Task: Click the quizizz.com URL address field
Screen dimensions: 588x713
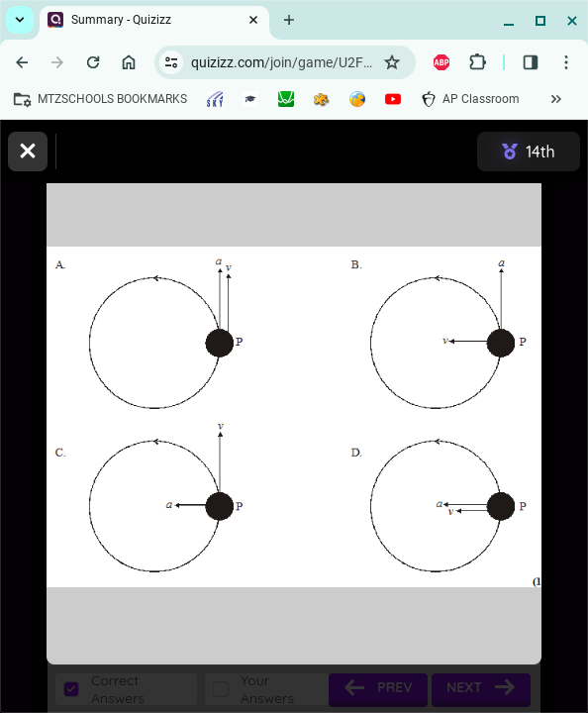Action: 281,62
